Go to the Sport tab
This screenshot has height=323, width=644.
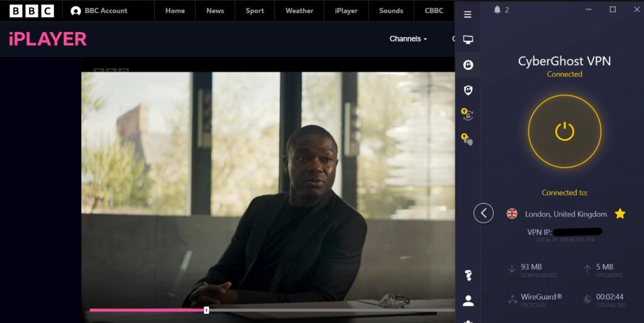pyautogui.click(x=255, y=11)
